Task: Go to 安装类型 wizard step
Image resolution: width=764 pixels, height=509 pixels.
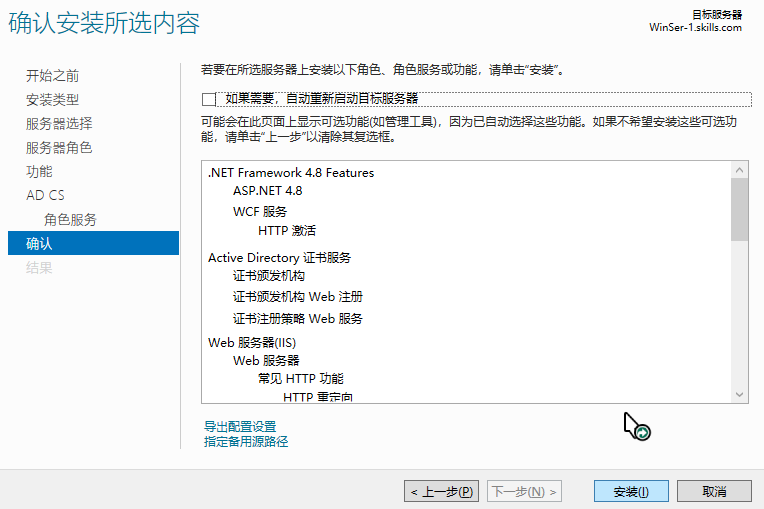Action: click(53, 100)
